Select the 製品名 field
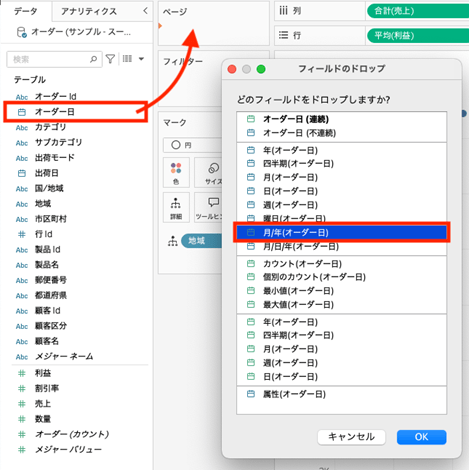This screenshot has width=469, height=470. 47,265
